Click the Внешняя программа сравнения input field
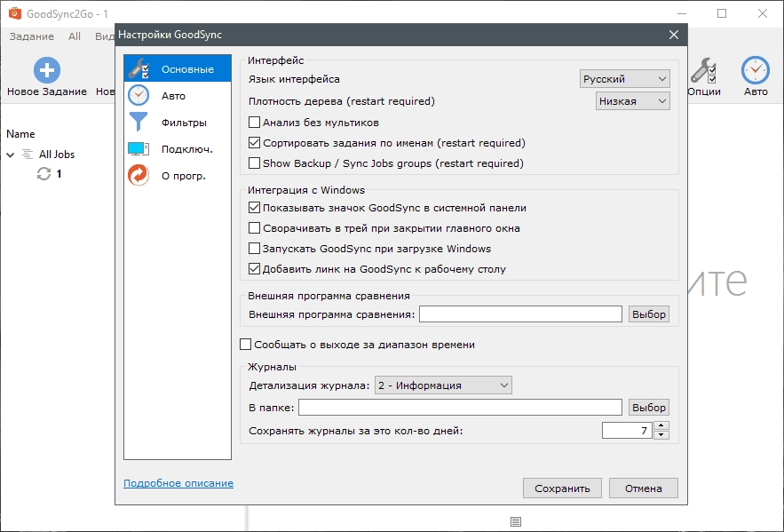The height and width of the screenshot is (532, 784). click(x=520, y=314)
